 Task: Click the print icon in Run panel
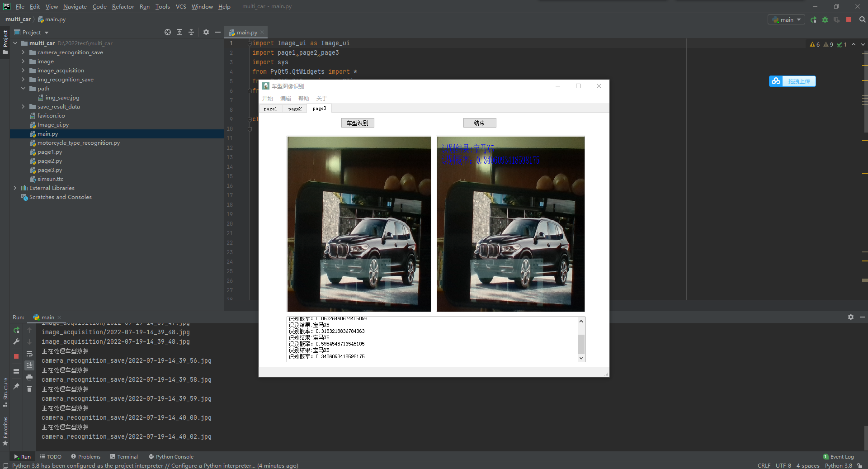29,377
